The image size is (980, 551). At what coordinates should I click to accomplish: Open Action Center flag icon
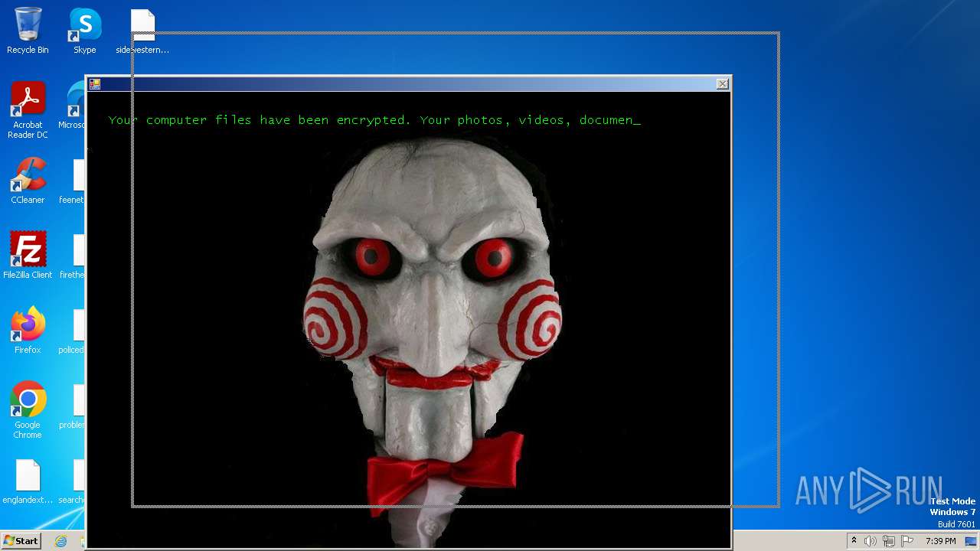coord(907,541)
